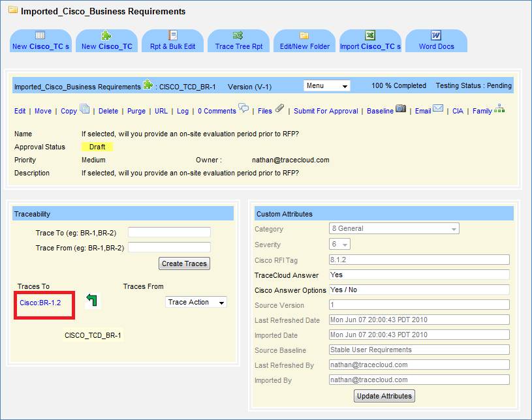Open the Menu dropdown in requirement header
The width and height of the screenshot is (532, 420).
pos(327,86)
